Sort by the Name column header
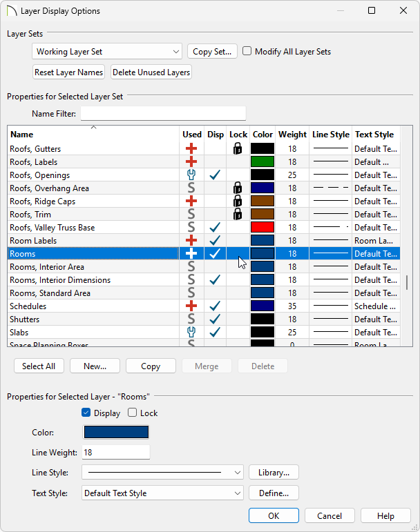Screen dimensions: 420x532 [93, 135]
